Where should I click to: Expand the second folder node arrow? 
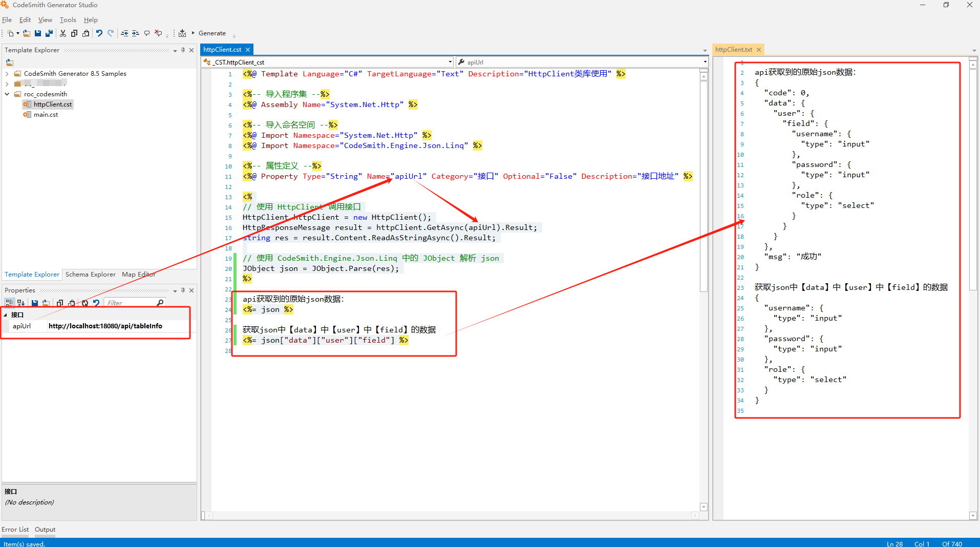[7, 84]
